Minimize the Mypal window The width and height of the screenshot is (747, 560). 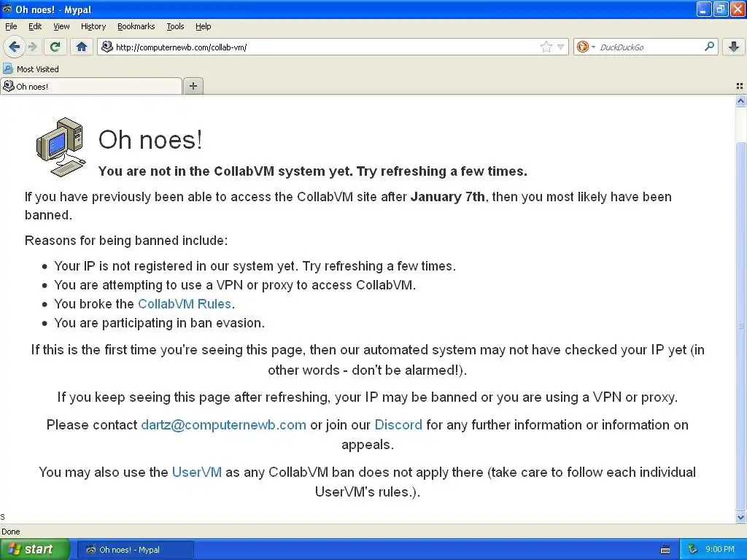click(704, 9)
